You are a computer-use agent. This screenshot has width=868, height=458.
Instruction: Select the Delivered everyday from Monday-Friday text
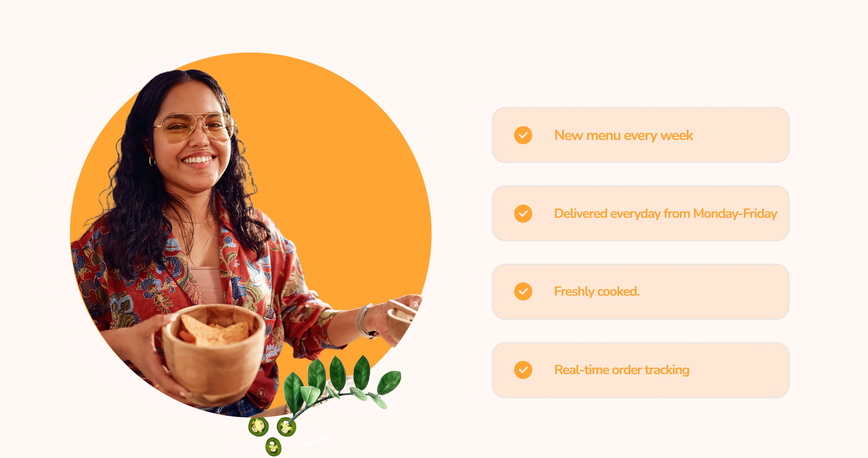point(665,214)
